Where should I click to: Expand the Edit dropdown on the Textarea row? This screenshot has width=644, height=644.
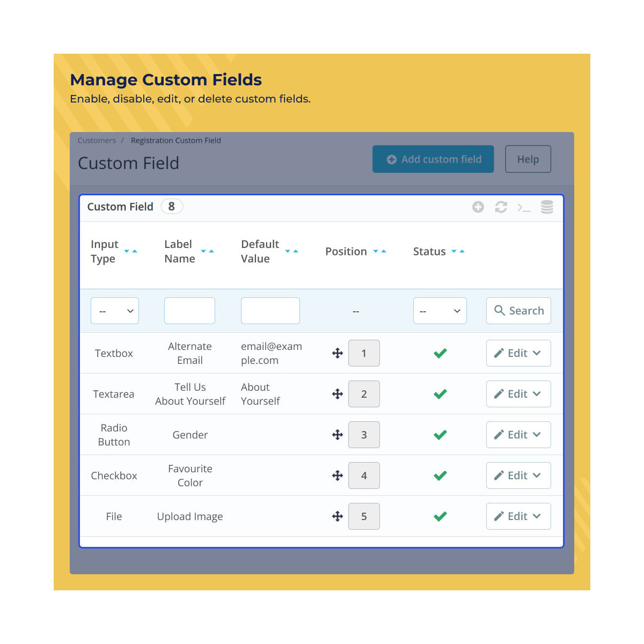point(537,394)
